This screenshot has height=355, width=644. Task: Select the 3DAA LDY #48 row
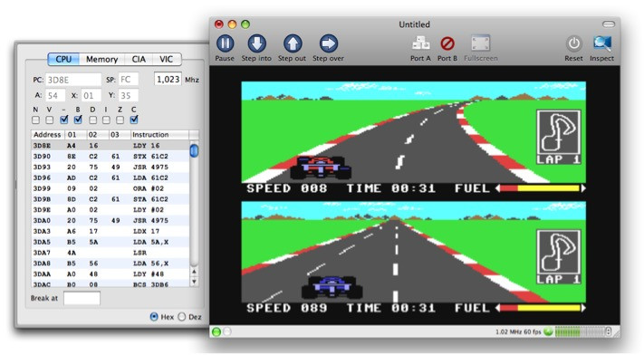(x=111, y=273)
